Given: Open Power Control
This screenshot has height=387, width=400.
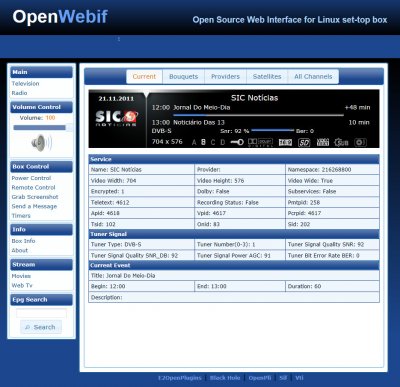Looking at the screenshot, I should pyautogui.click(x=31, y=178).
